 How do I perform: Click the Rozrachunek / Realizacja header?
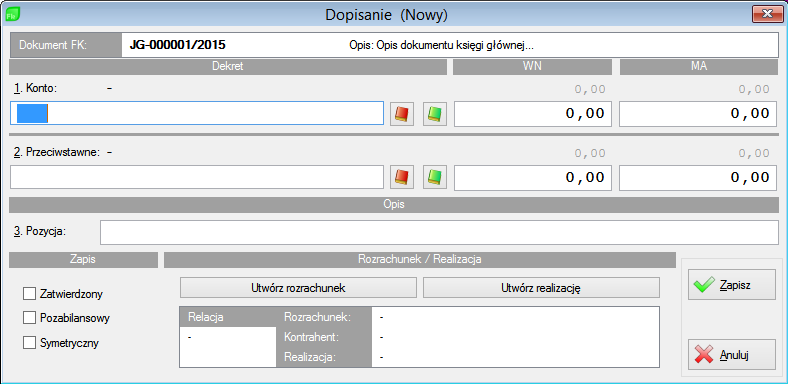click(x=420, y=260)
